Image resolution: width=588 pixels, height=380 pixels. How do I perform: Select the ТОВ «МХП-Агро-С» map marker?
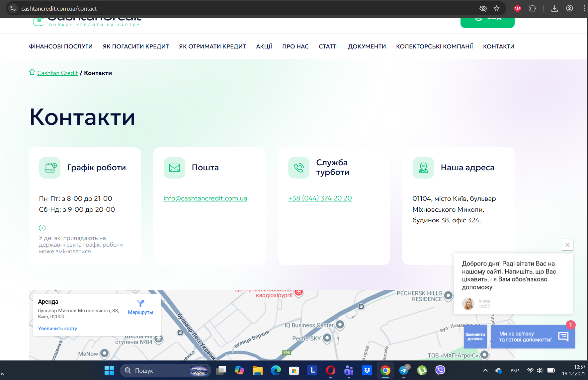pos(485,355)
